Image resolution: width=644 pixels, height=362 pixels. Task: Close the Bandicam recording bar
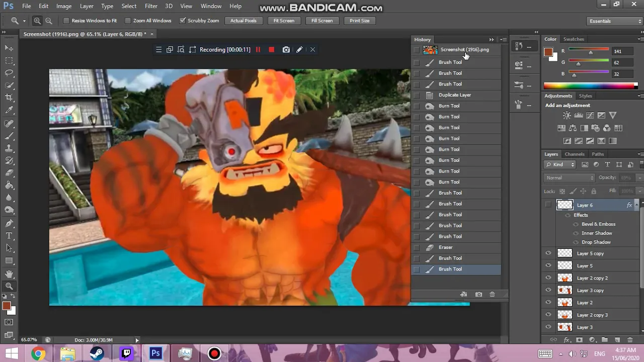tap(312, 49)
